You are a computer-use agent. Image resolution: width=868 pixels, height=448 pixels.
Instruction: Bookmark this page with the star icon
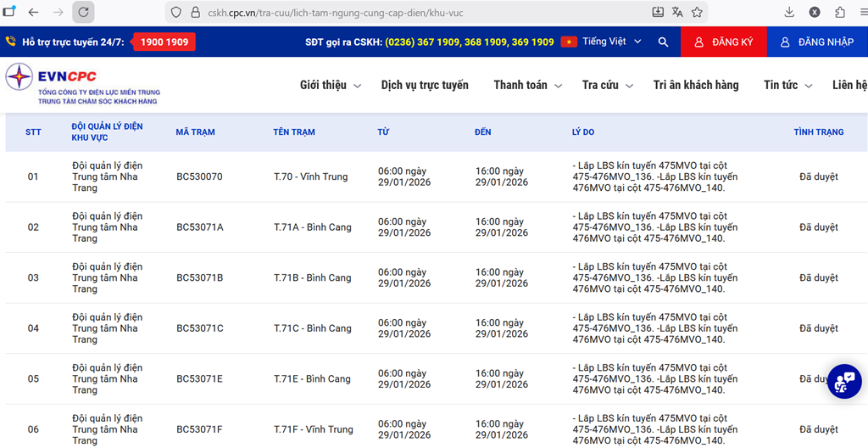click(697, 13)
